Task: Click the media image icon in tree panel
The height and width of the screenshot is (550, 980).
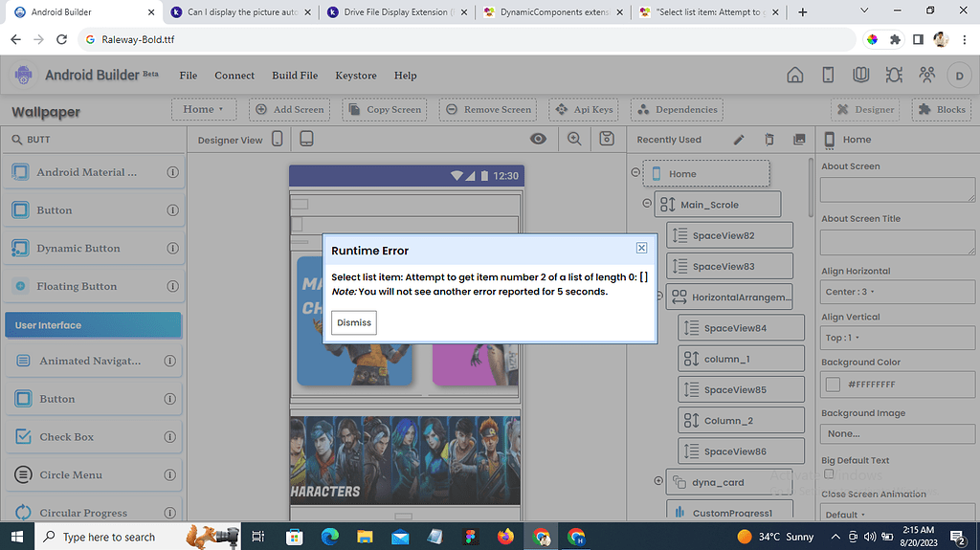Action: [799, 140]
